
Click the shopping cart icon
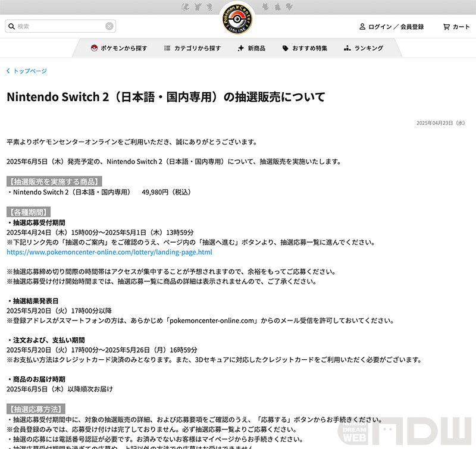point(446,27)
